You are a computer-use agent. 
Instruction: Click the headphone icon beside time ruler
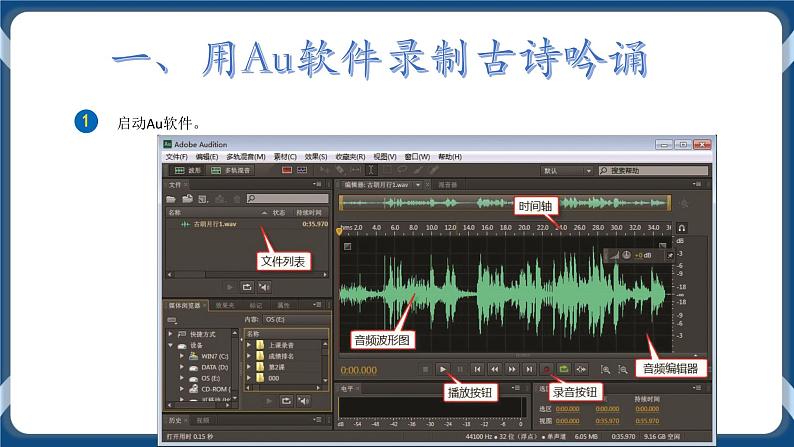pos(682,228)
